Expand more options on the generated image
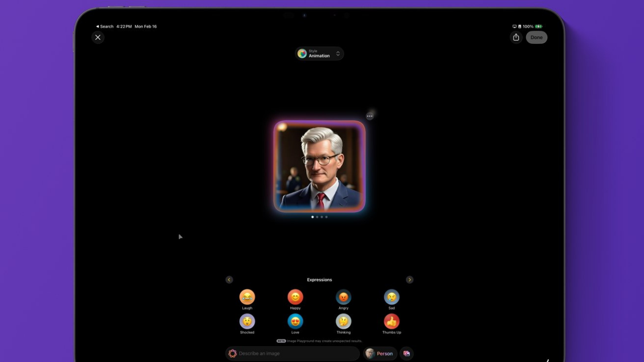Screen dimensions: 644x362 click(370, 116)
